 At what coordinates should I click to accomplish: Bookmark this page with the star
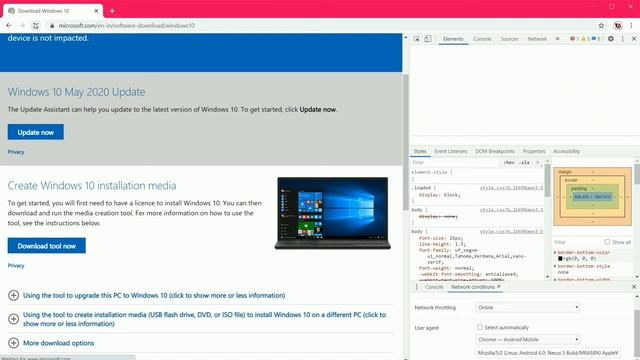point(601,25)
